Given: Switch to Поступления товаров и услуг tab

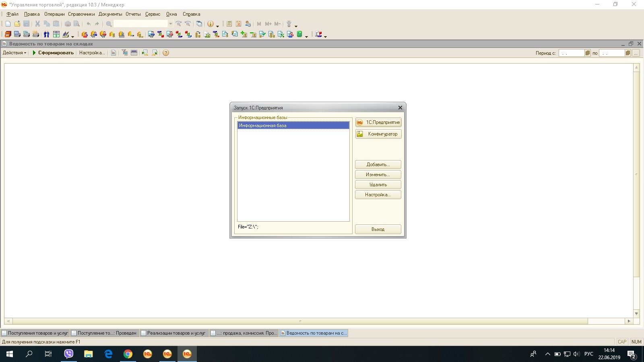Looking at the screenshot, I should [35, 333].
